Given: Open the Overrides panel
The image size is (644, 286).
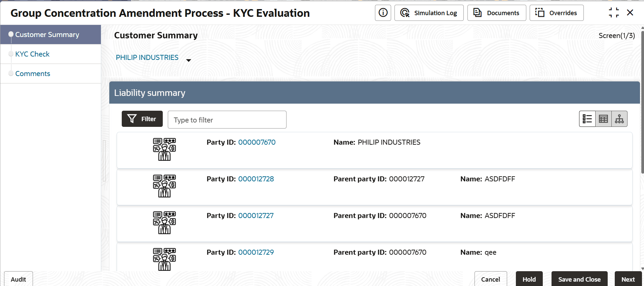Looking at the screenshot, I should click(x=557, y=13).
